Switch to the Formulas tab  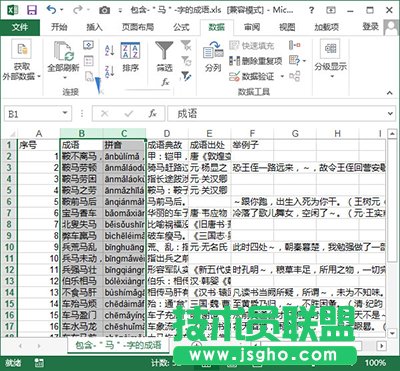click(181, 27)
